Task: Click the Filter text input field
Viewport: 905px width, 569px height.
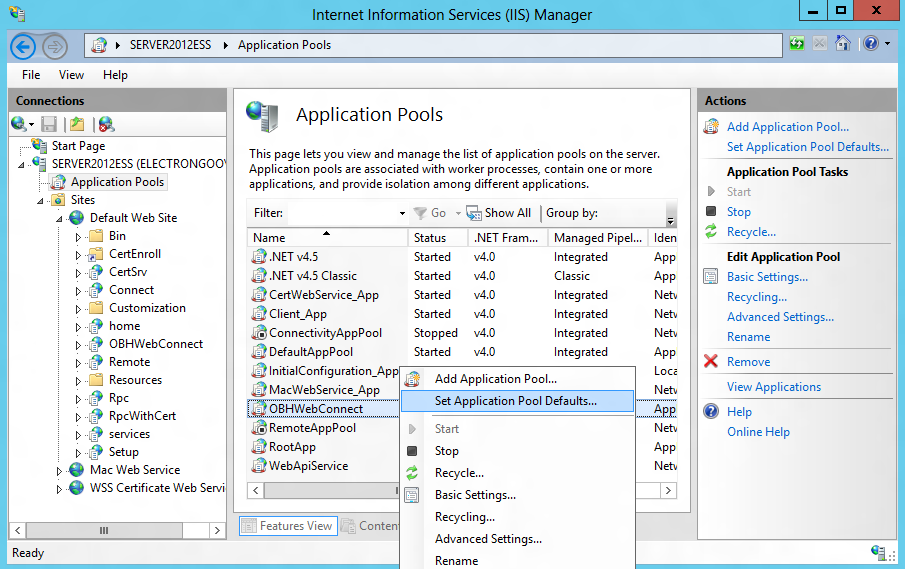Action: 342,213
